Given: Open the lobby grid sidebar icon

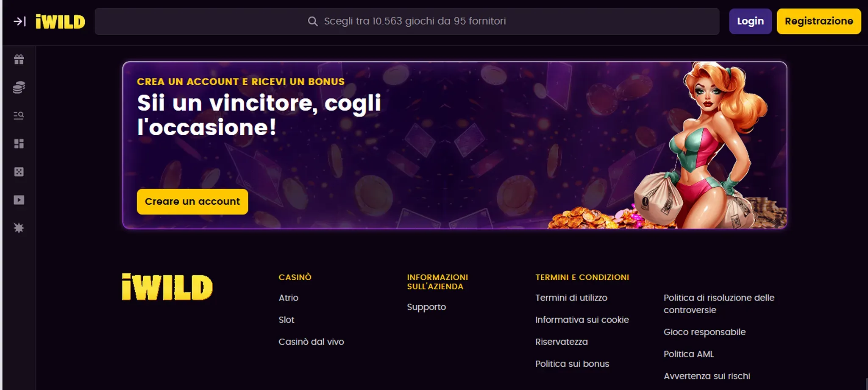Looking at the screenshot, I should [19, 144].
